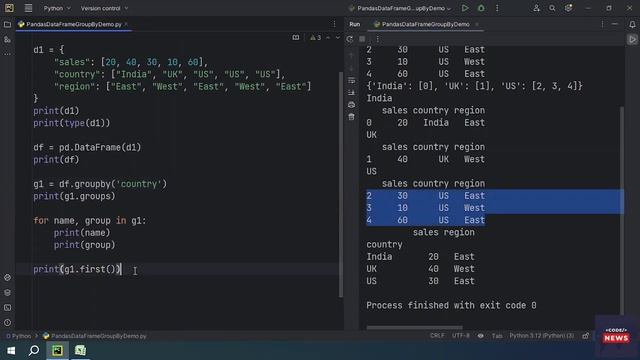640x360 pixels.
Task: Click the groups dictionary output line
Action: click(474, 86)
